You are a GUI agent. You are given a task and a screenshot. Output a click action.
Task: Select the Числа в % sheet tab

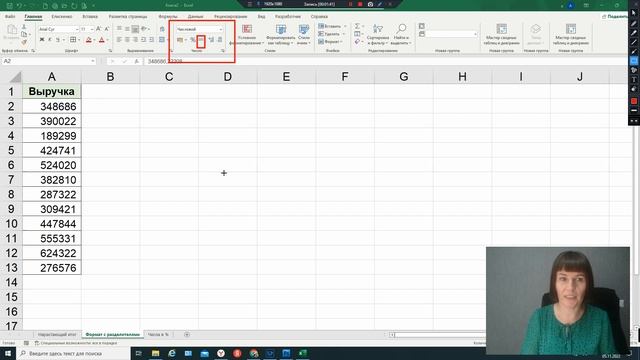coord(158,334)
